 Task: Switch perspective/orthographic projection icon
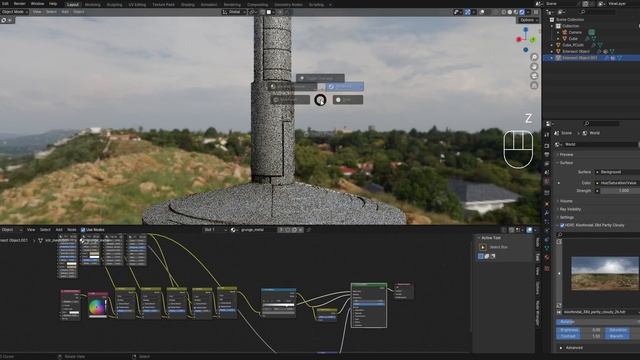[x=534, y=85]
